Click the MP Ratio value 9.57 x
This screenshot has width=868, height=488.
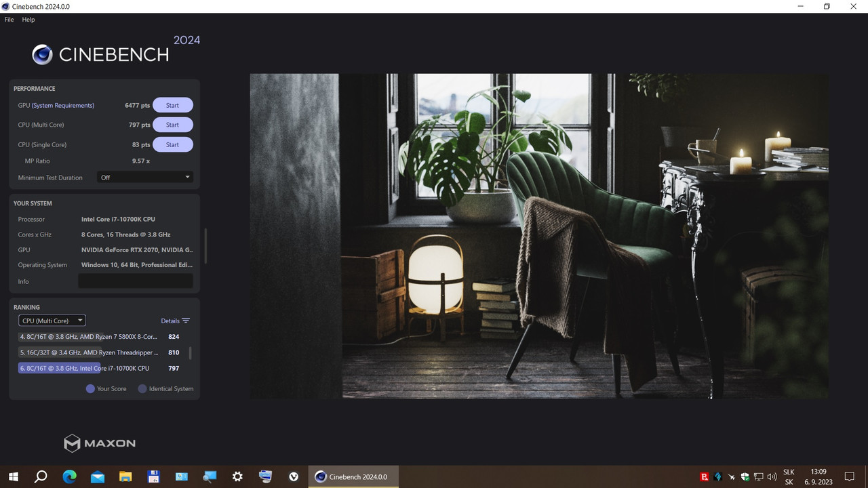point(141,161)
